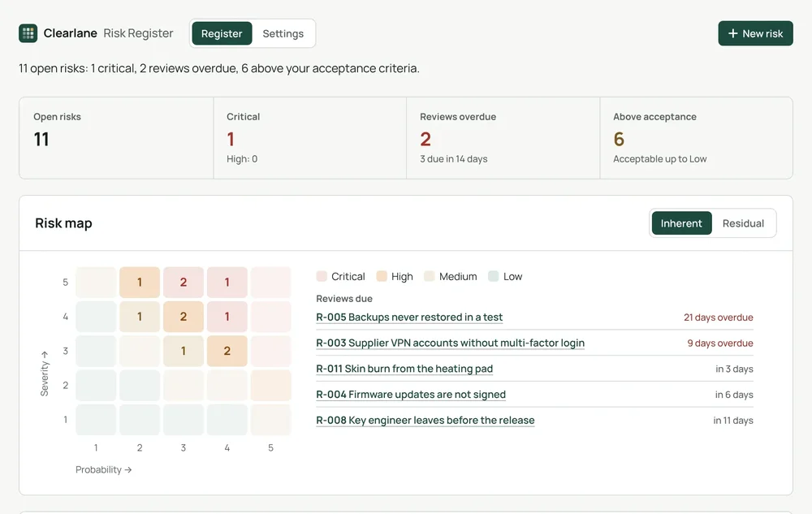
Task: Click the '21 days overdue' status text
Action: click(719, 317)
